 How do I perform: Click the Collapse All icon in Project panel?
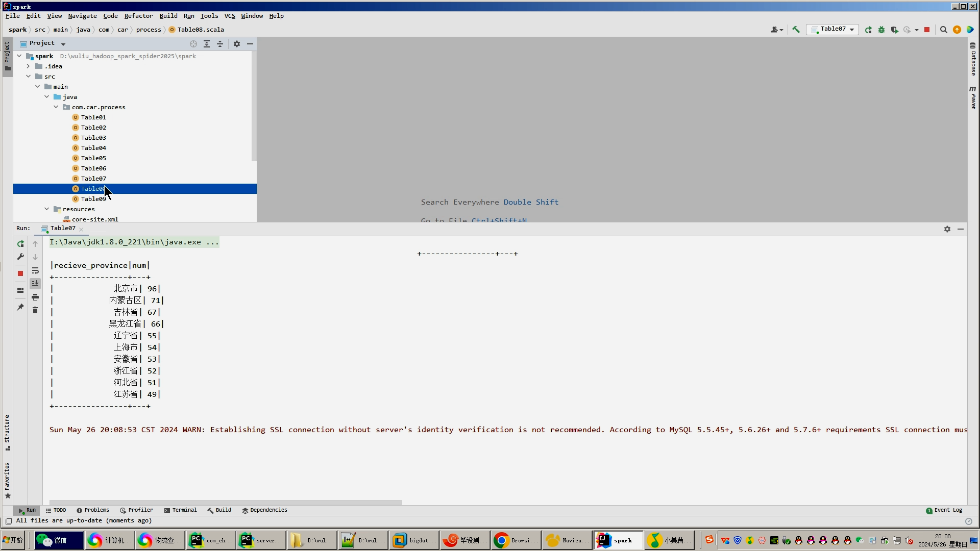click(220, 43)
